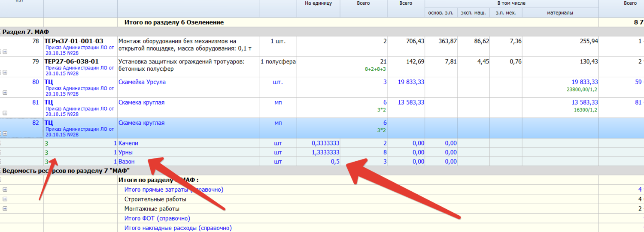Expand row 80 Скамейка Урсула plus icon

click(5, 93)
